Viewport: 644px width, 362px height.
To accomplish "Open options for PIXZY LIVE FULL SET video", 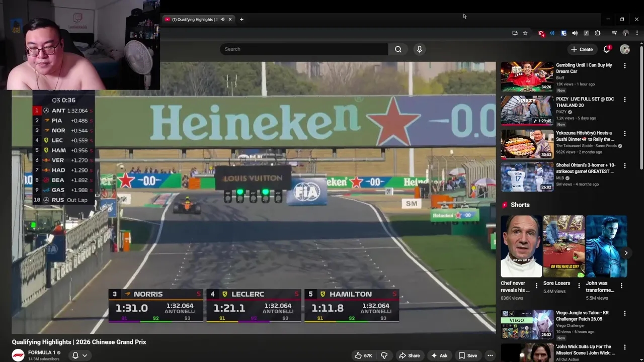I will click(625, 100).
